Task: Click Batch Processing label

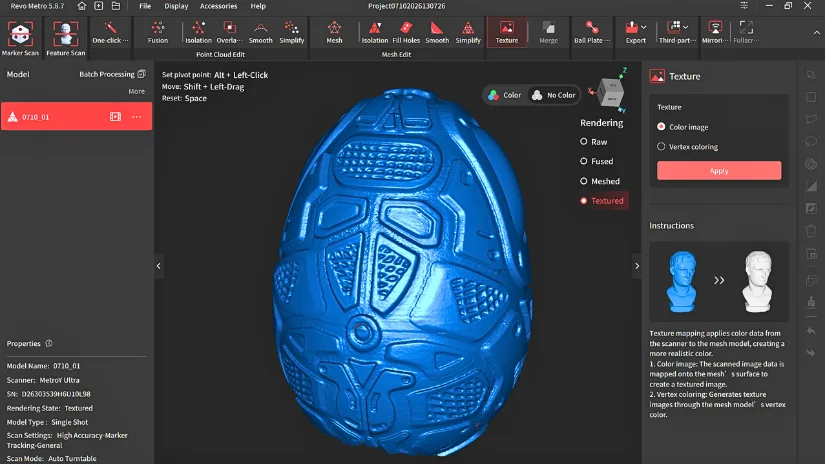Action: point(107,74)
